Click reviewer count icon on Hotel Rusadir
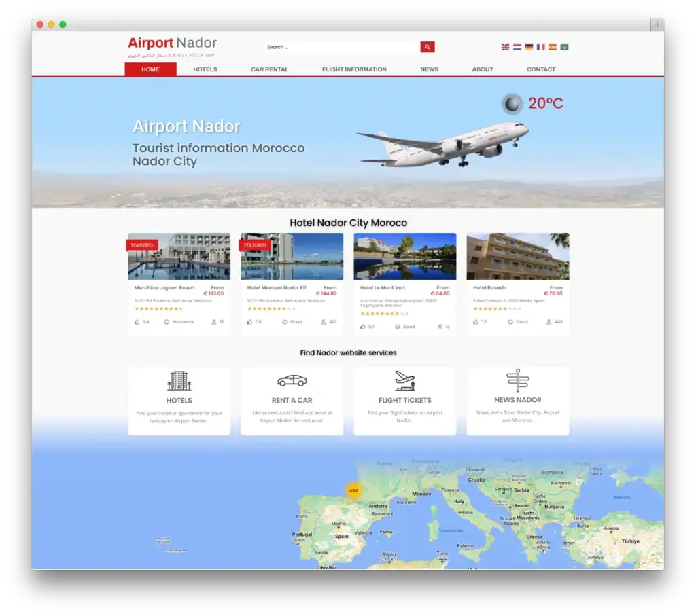 [549, 321]
